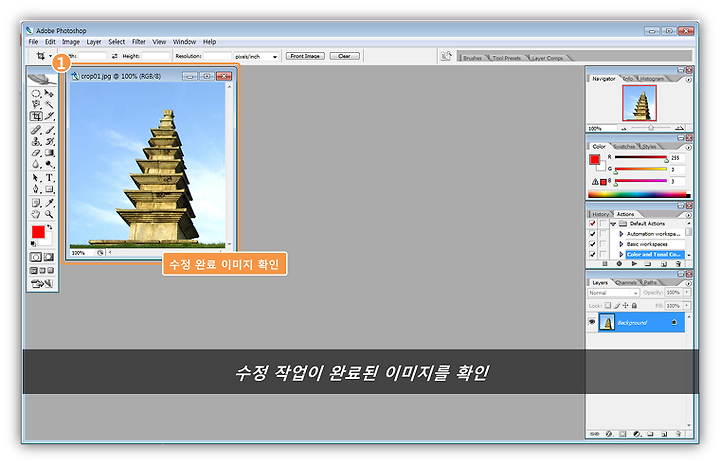Select the Hand tool
The width and height of the screenshot is (720, 465).
pos(36,214)
